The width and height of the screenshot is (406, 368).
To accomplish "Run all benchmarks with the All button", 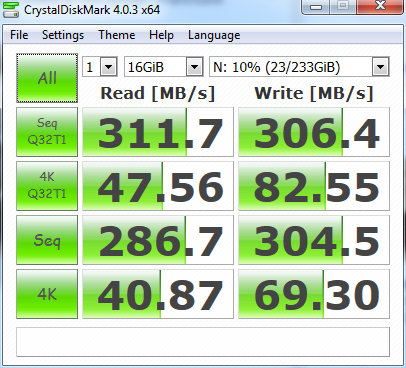I will pyautogui.click(x=47, y=78).
